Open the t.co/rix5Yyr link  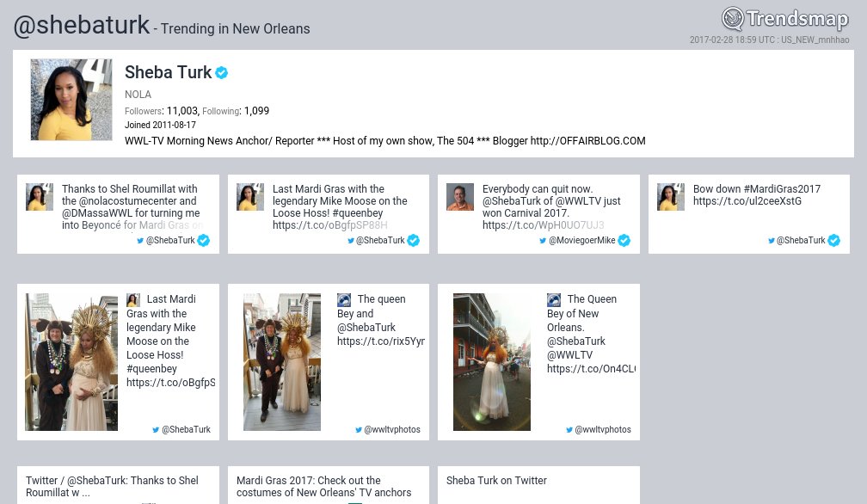coord(381,341)
